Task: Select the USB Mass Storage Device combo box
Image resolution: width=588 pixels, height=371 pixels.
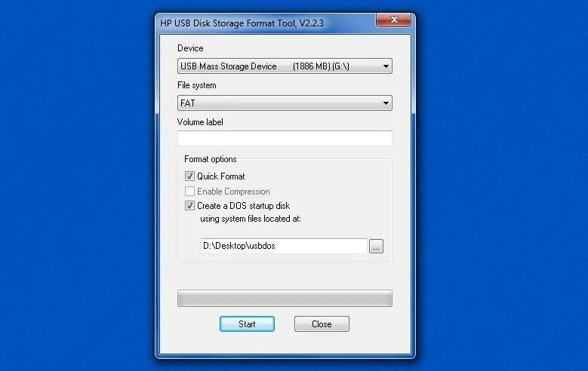Action: 285,66
